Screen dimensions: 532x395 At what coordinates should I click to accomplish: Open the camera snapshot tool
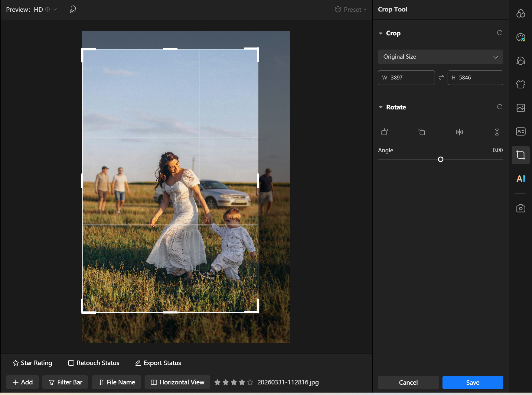coord(521,208)
